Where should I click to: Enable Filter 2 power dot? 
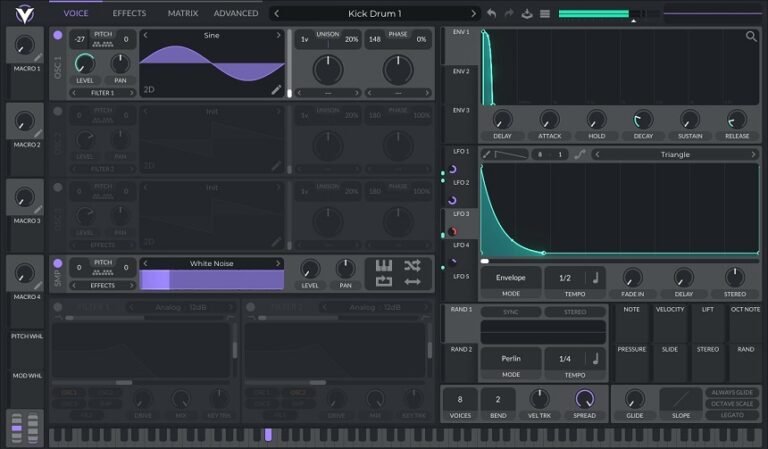(251, 307)
